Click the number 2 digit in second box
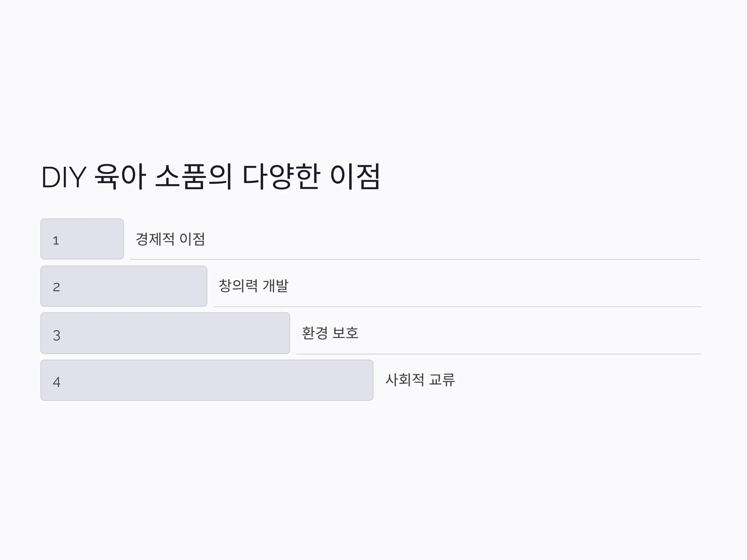This screenshot has width=747, height=560. (x=56, y=287)
